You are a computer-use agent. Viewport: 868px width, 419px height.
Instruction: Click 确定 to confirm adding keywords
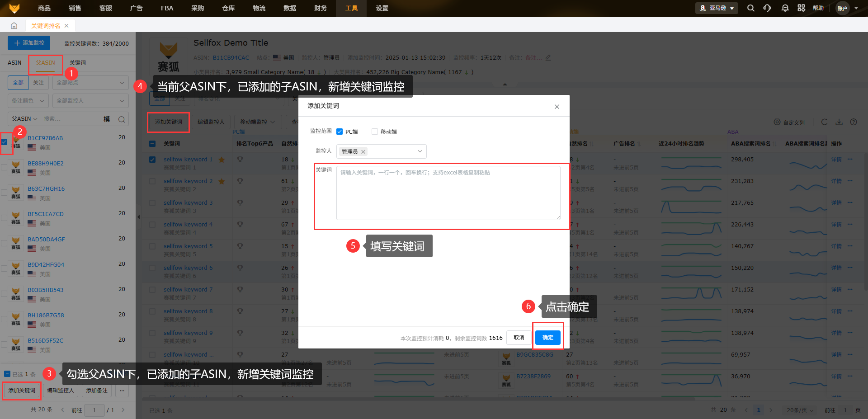pos(548,338)
